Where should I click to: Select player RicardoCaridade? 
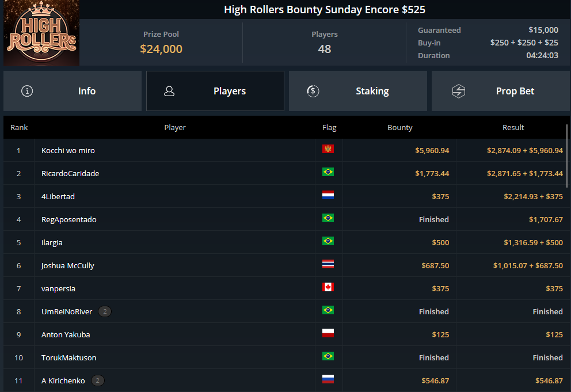tap(70, 173)
